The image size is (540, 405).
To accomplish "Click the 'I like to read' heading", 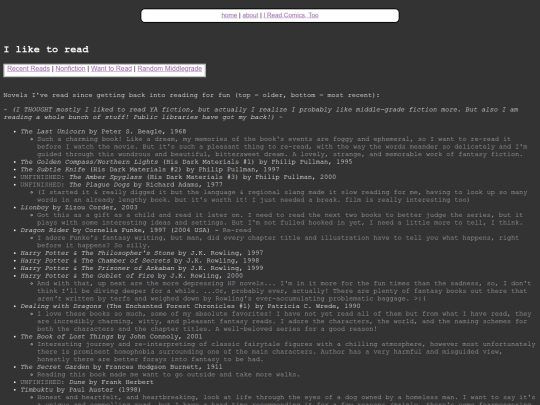I will coord(46,49).
